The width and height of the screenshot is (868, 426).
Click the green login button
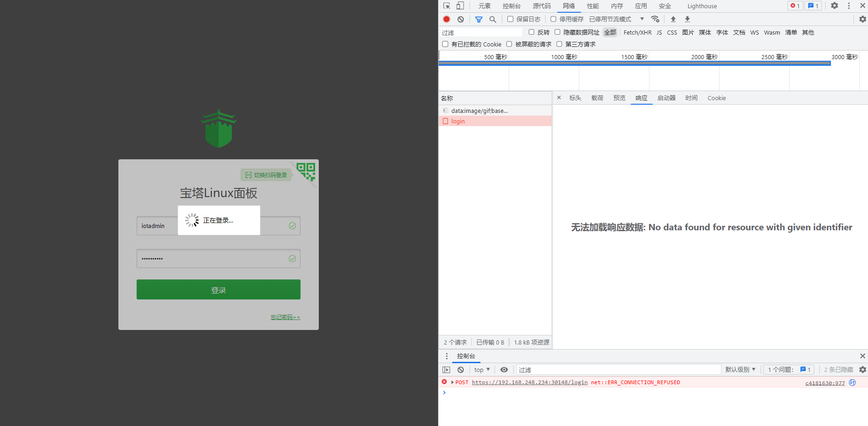point(219,289)
